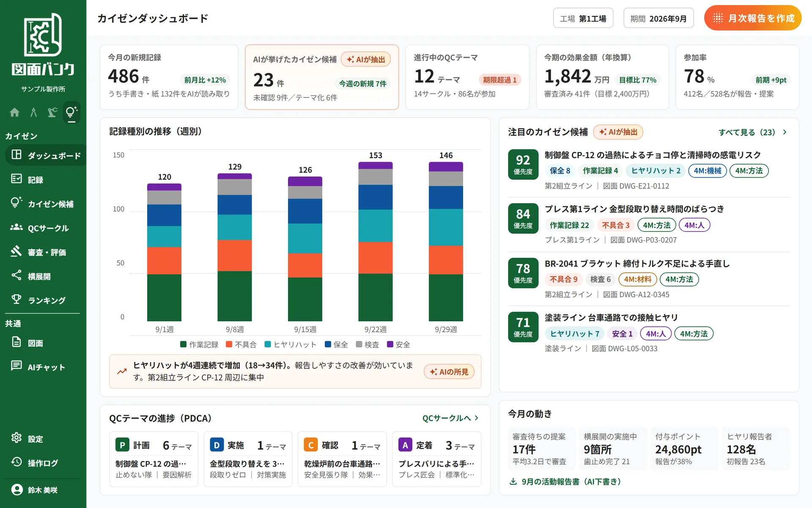Viewport: 812px width, 508px height.
Task: Open 横展開 share page
Action: [x=43, y=276]
